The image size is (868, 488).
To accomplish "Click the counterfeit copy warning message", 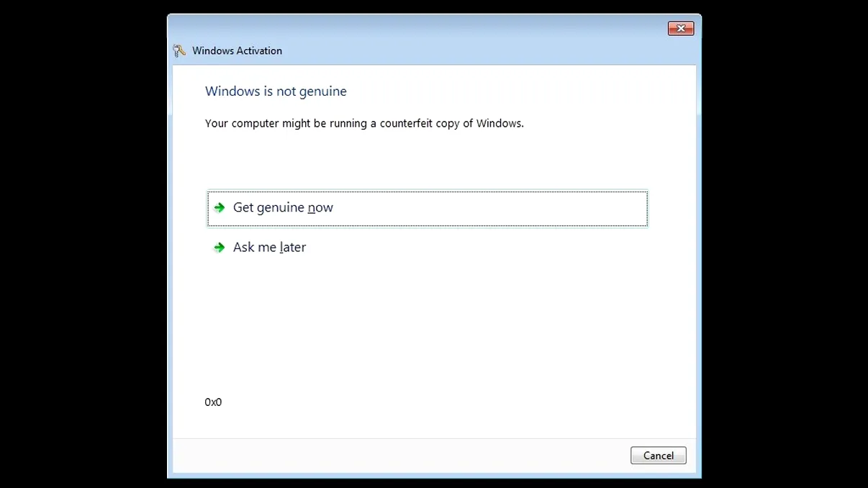I will pyautogui.click(x=363, y=123).
